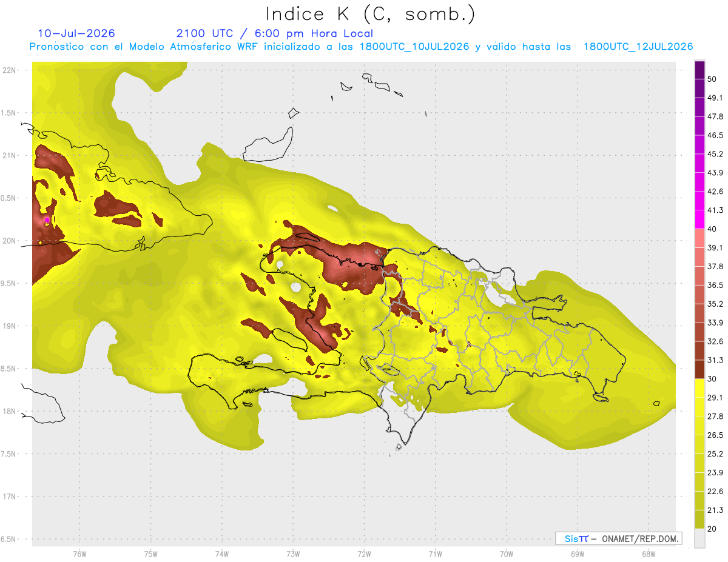Click the "37.8" color scale value

715,266
